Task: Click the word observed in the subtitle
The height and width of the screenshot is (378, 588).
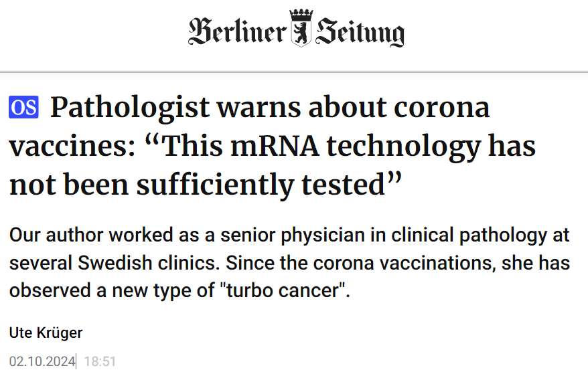Action: (50, 291)
